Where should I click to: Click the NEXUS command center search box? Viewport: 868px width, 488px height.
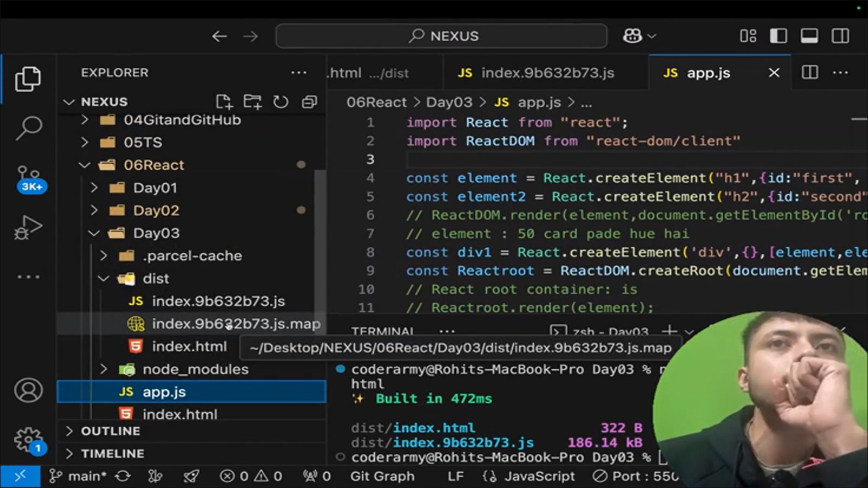point(442,36)
